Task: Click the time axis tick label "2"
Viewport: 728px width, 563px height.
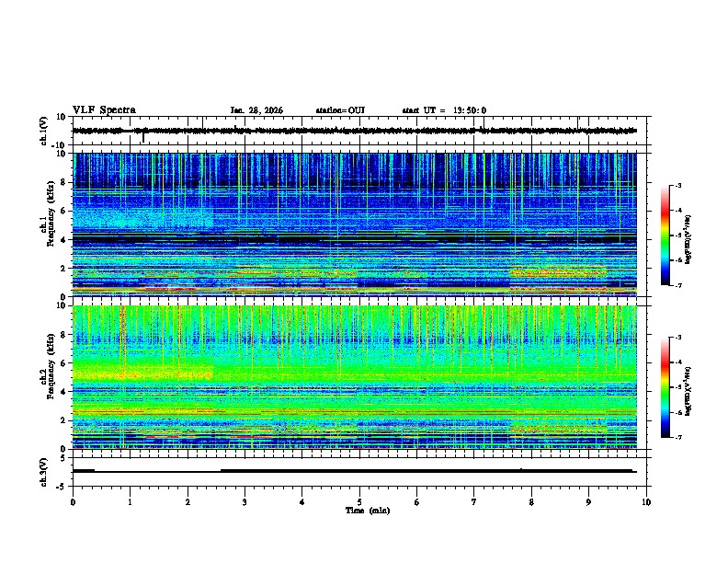Action: (188, 502)
